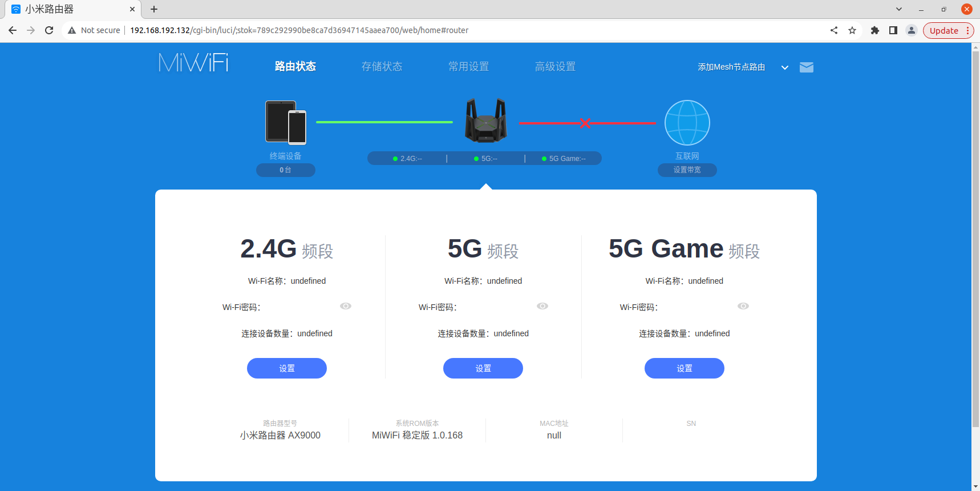The height and width of the screenshot is (491, 980).
Task: Go back with browser back arrow
Action: tap(13, 30)
